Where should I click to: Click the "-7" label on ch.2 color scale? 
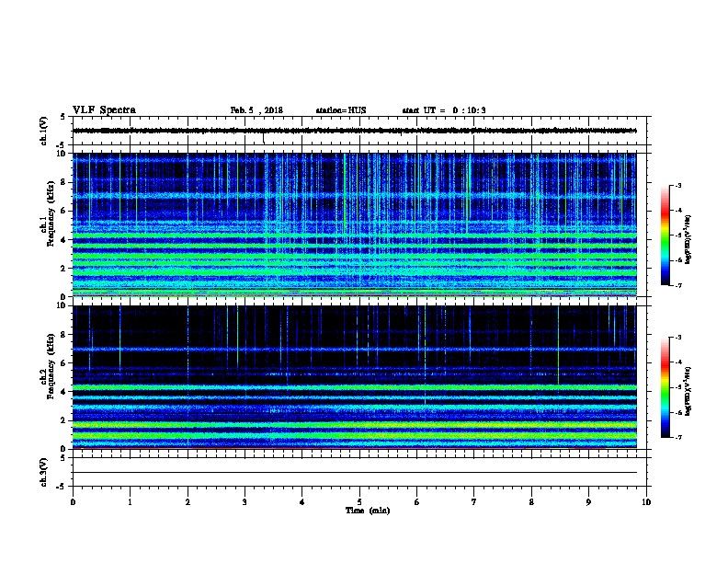point(678,438)
